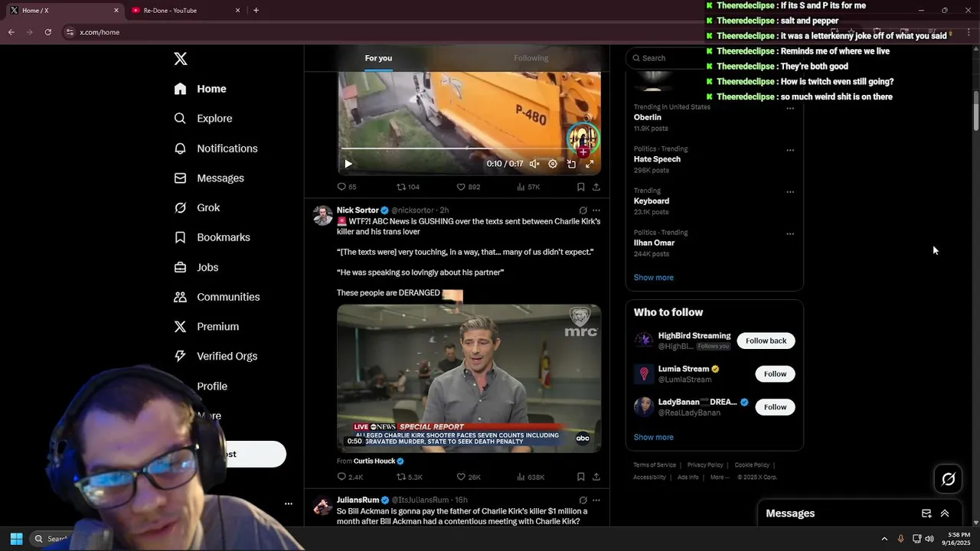Follow LadyBanan account

click(x=775, y=407)
